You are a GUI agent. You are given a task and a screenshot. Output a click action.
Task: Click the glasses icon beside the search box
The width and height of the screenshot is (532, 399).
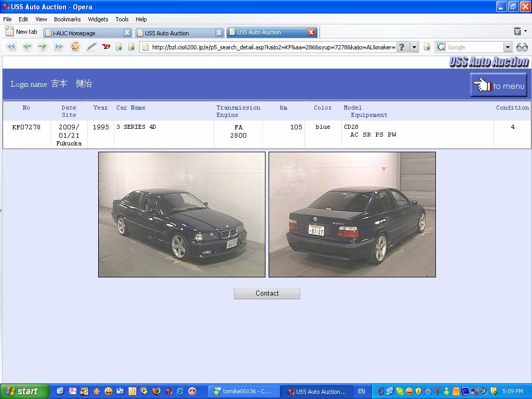pos(522,47)
